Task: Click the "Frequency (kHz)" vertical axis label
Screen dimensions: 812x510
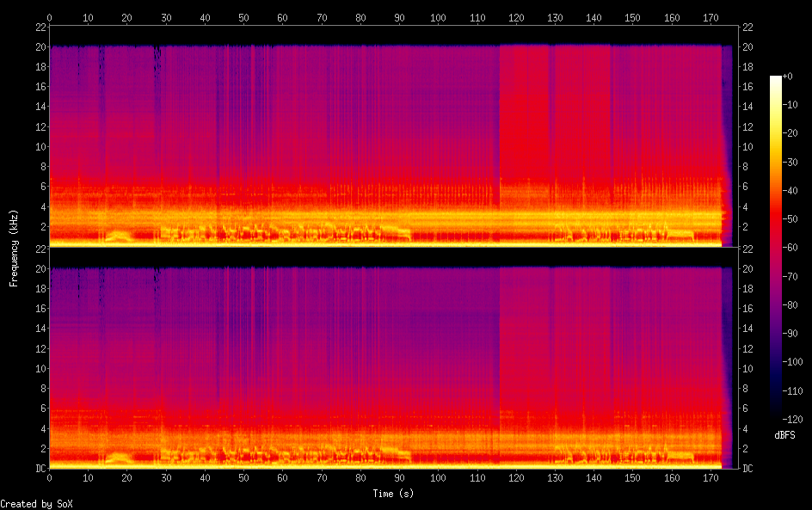Action: 14,248
